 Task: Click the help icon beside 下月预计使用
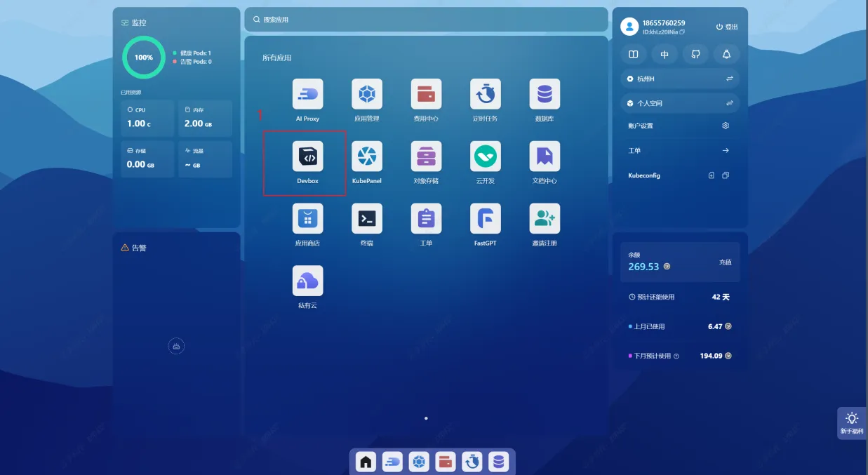point(676,356)
